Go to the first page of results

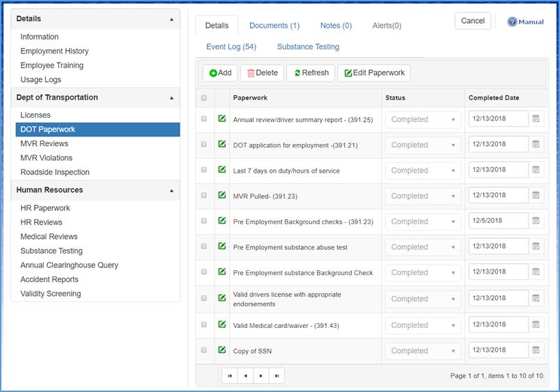point(229,376)
